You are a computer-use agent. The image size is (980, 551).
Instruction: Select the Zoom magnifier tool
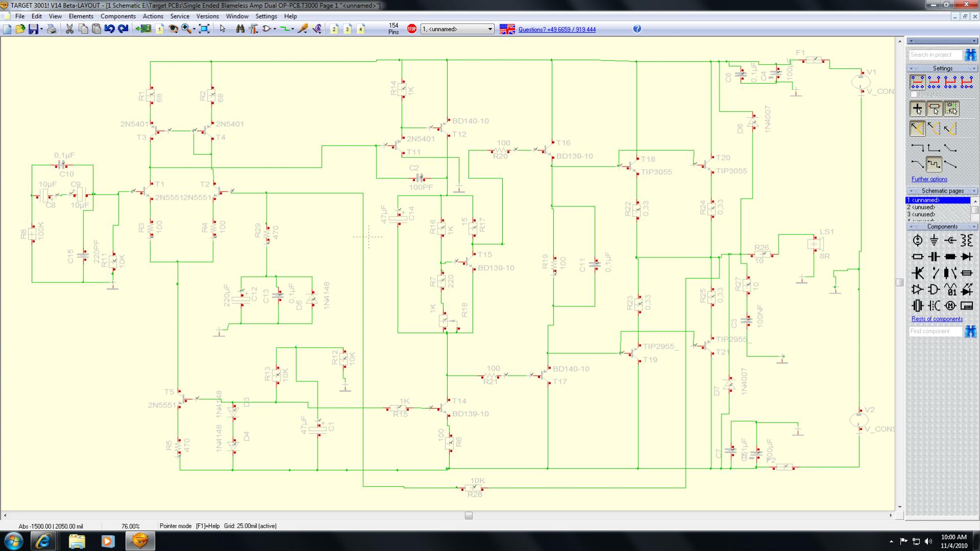[186, 29]
